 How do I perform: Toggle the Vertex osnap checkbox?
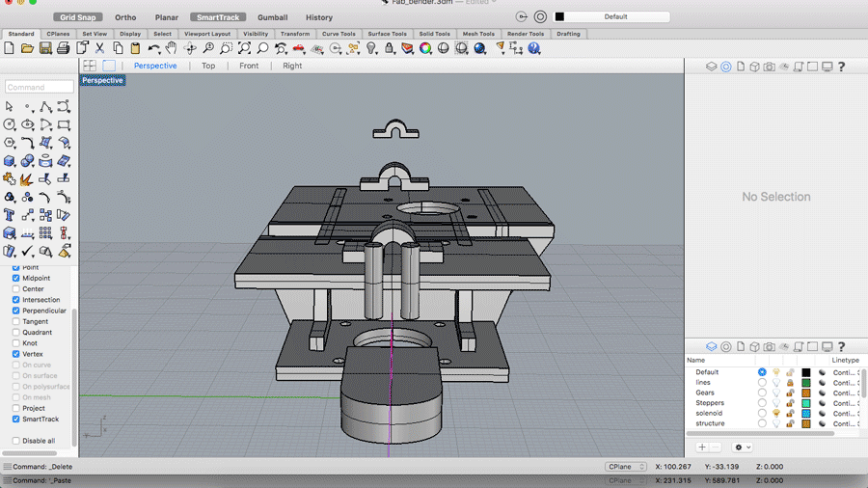pyautogui.click(x=16, y=354)
